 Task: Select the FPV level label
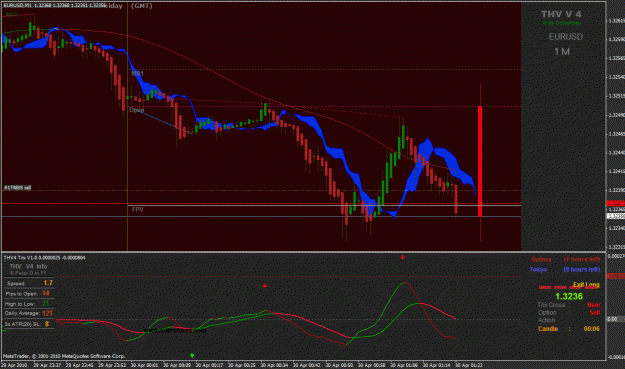[x=138, y=210]
